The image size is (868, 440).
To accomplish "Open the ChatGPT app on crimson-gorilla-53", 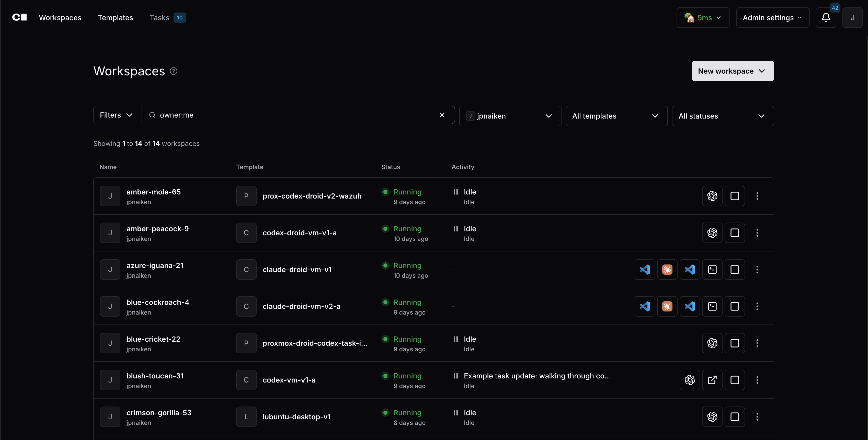I will pos(712,416).
